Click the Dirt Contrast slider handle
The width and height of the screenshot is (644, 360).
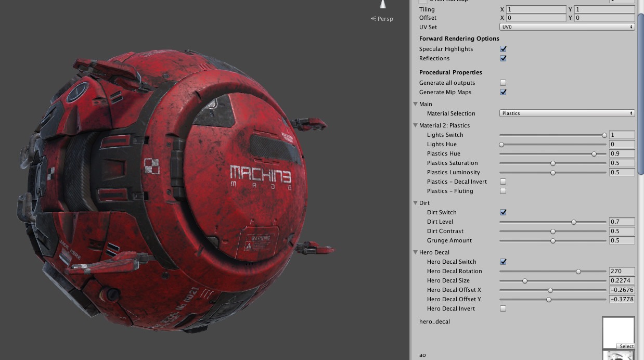[x=553, y=232]
